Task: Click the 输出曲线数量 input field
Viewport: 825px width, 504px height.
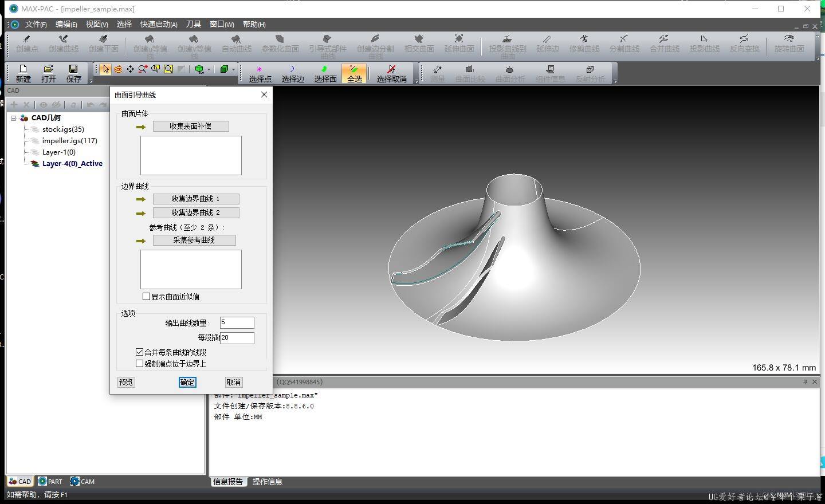Action: coord(237,322)
